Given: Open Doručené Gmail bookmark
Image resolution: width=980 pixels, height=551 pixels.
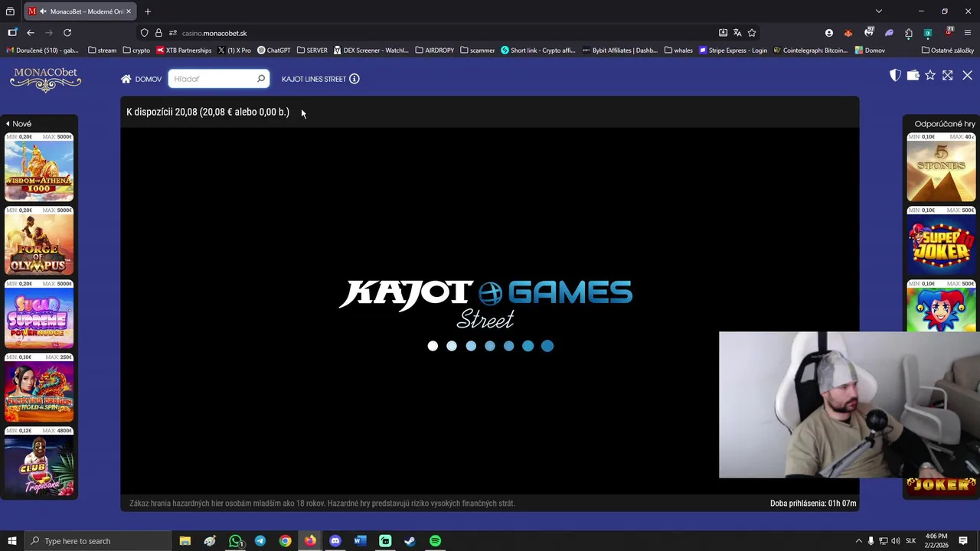Looking at the screenshot, I should [x=42, y=51].
